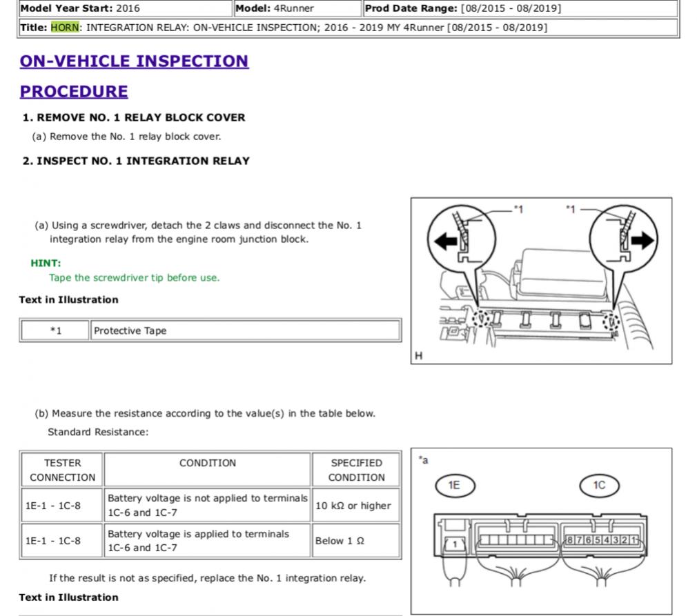Click the 1E connector label oval

point(455,485)
